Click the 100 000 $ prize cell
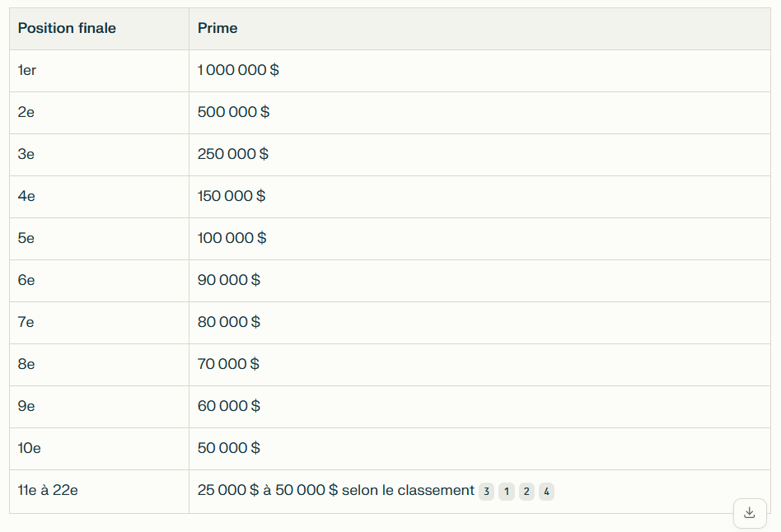The height and width of the screenshot is (532, 781). (479, 239)
